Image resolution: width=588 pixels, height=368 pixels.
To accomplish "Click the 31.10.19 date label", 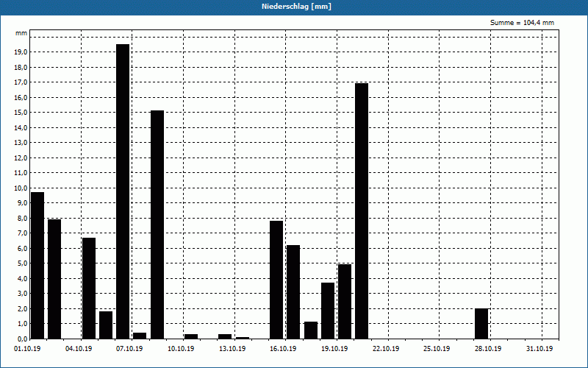I will click(539, 349).
